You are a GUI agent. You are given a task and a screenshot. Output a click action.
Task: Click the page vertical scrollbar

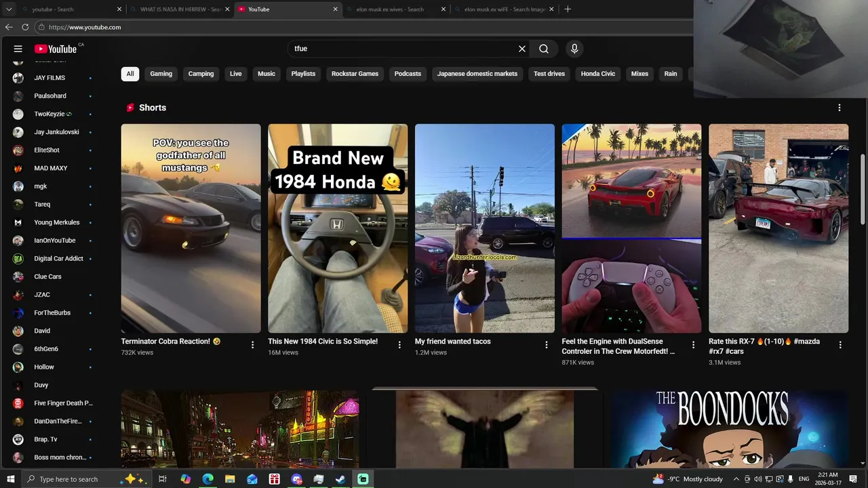863,190
